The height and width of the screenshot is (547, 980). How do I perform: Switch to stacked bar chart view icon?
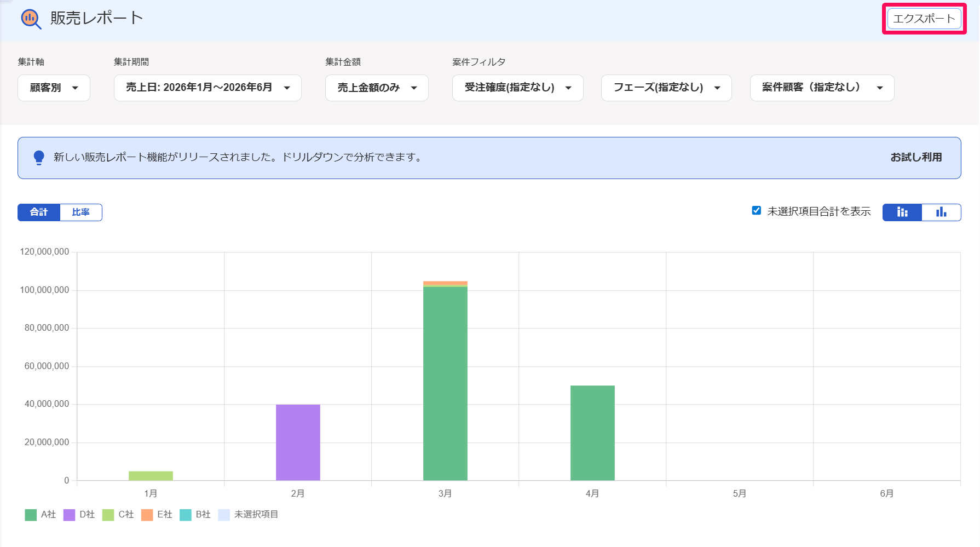[x=902, y=212]
